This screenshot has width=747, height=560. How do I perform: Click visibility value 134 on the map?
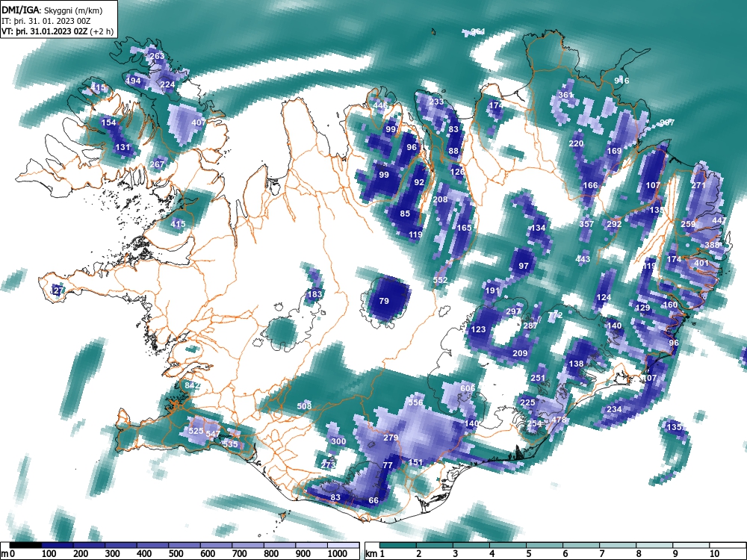pos(538,228)
